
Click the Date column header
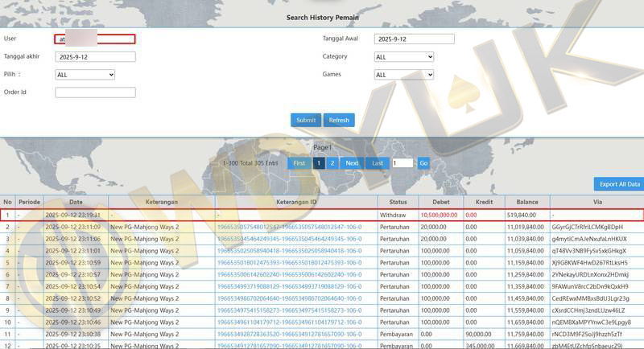pos(76,202)
